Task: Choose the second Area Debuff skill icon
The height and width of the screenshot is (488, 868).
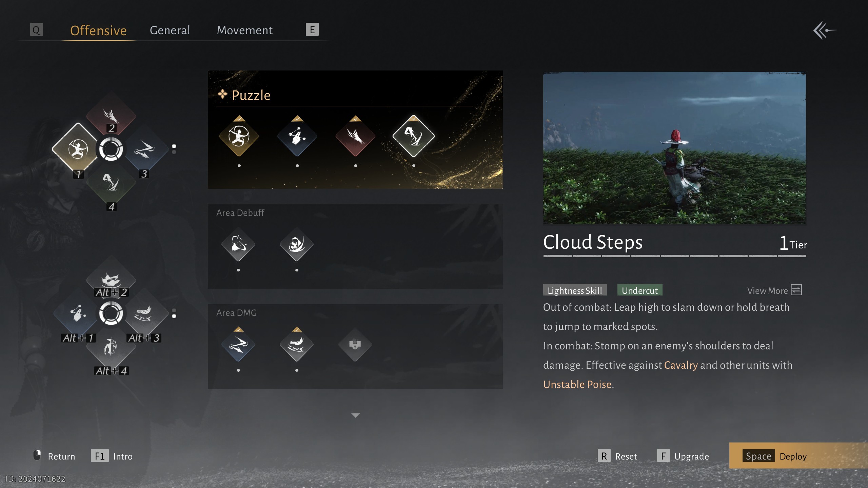Action: point(297,244)
